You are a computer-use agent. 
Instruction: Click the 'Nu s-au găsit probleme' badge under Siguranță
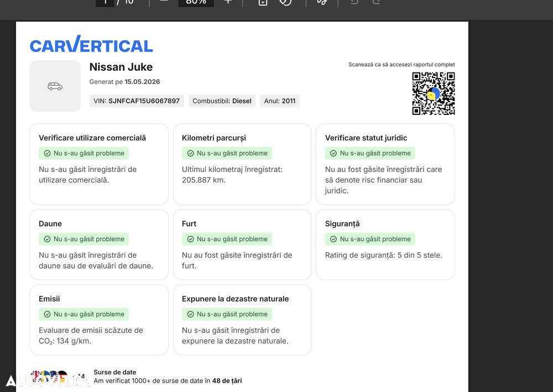(x=370, y=239)
